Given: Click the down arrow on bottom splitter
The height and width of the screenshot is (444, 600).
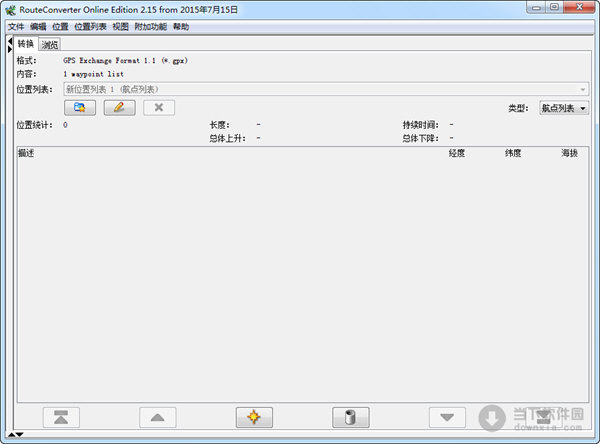Looking at the screenshot, I should 20,434.
